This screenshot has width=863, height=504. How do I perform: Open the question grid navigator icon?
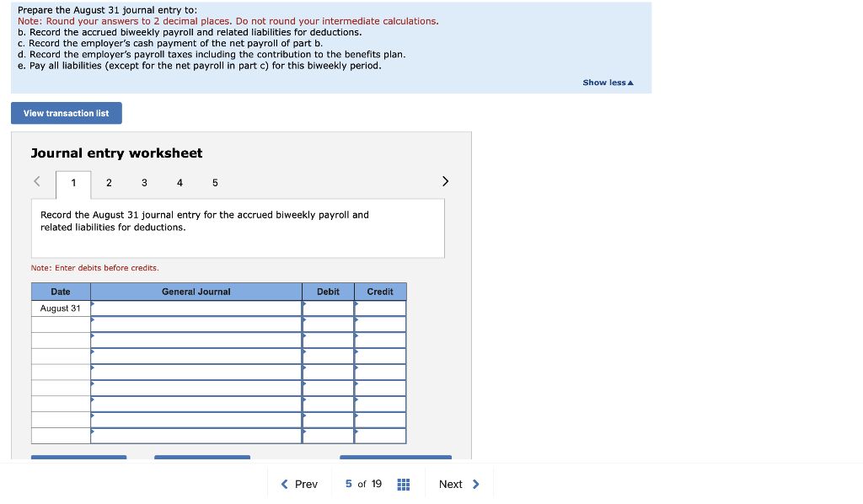pyautogui.click(x=404, y=484)
